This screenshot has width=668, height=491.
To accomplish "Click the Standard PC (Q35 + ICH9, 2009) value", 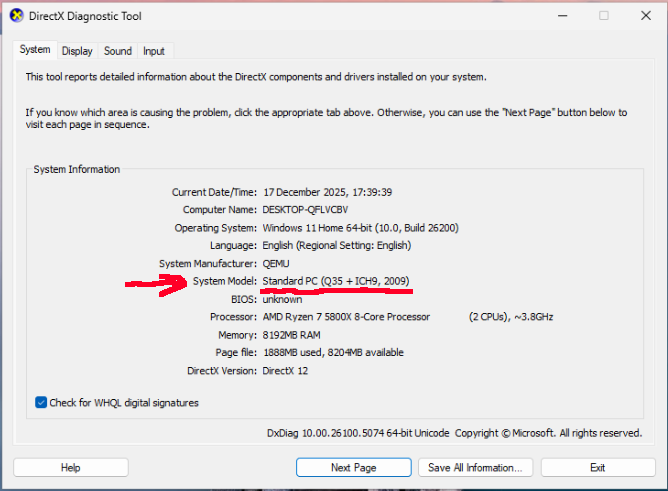I will coord(336,281).
